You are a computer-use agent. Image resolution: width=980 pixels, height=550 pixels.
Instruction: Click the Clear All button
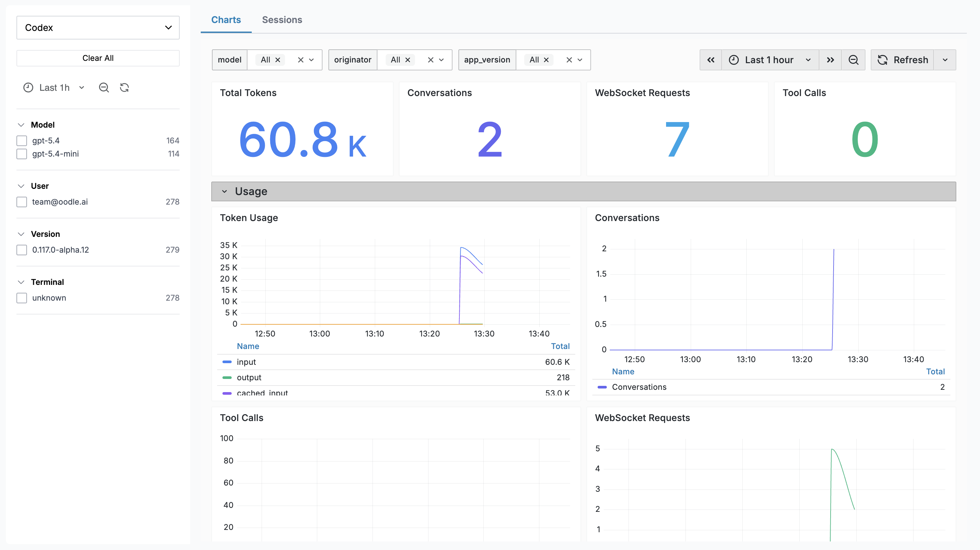pyautogui.click(x=97, y=58)
